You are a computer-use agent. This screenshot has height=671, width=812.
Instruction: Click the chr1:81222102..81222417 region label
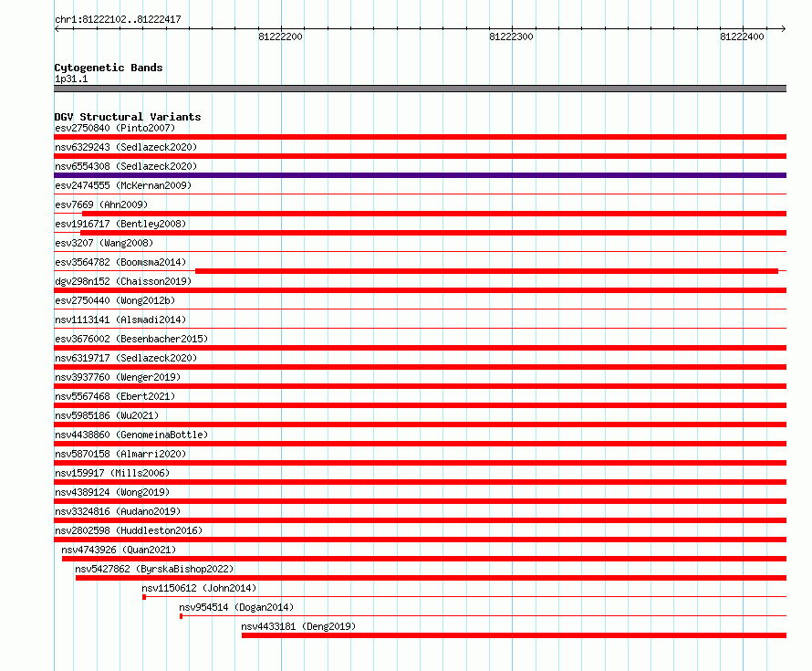pos(118,19)
